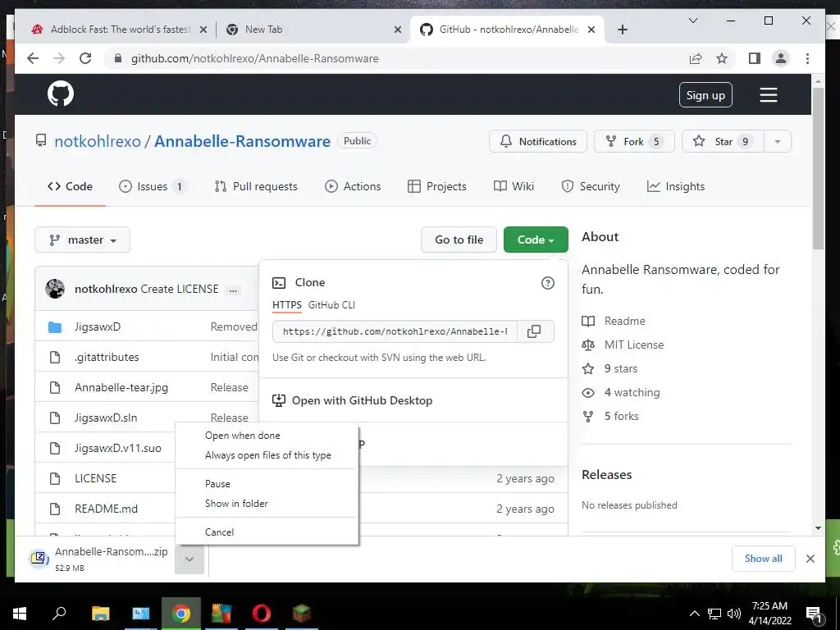Open the Chrome side panel icon
840x630 pixels.
[x=755, y=58]
